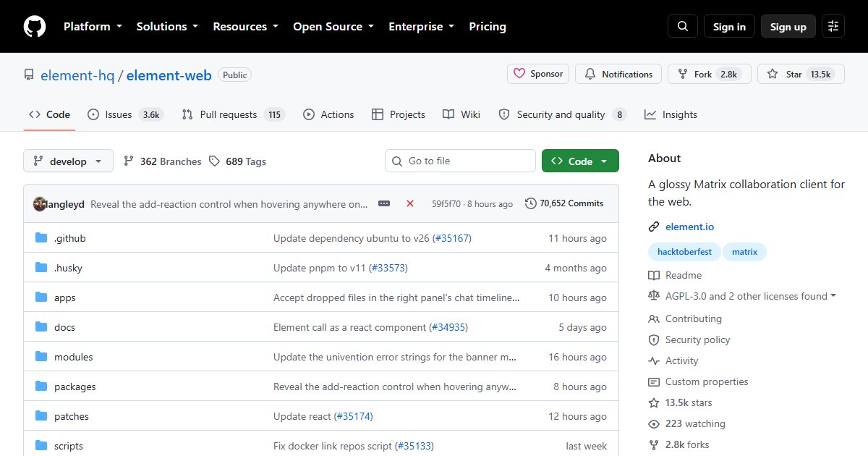The image size is (868, 456).
Task: Click the scripts folder icon
Action: 41,446
